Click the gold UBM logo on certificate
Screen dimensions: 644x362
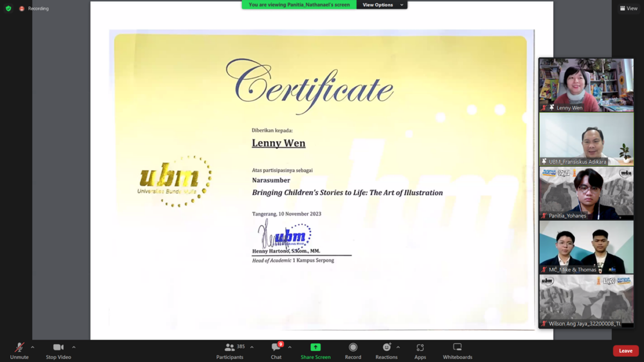(175, 181)
